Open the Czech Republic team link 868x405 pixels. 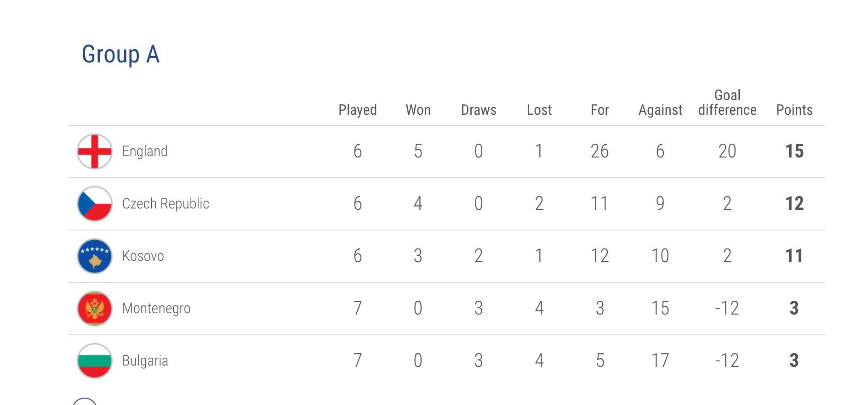166,203
